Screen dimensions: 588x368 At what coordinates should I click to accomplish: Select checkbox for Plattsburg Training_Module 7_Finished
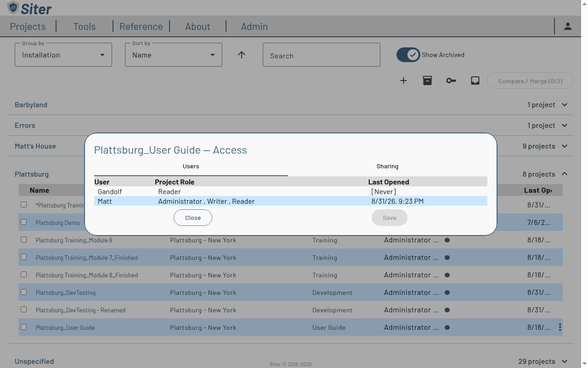tap(23, 257)
